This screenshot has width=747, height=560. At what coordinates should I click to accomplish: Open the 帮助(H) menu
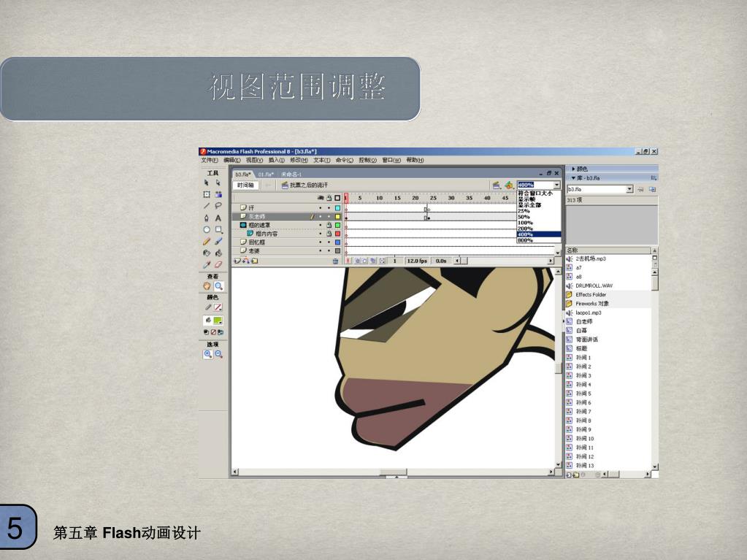[x=415, y=161]
